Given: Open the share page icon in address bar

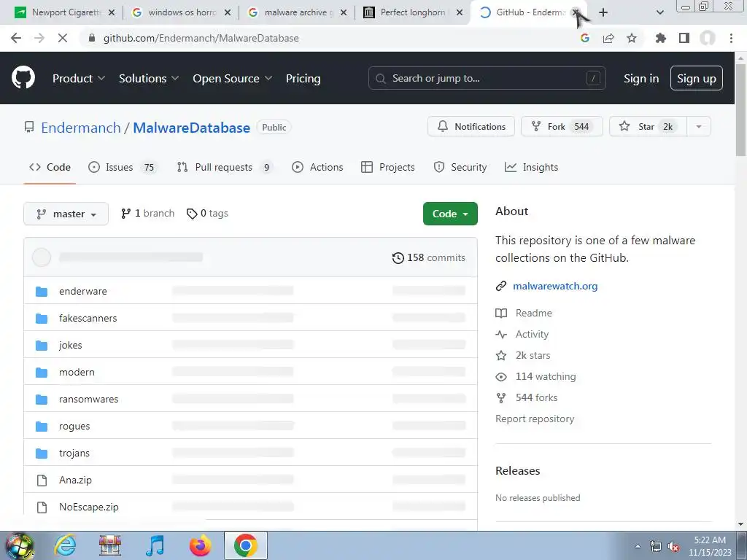Looking at the screenshot, I should [608, 38].
